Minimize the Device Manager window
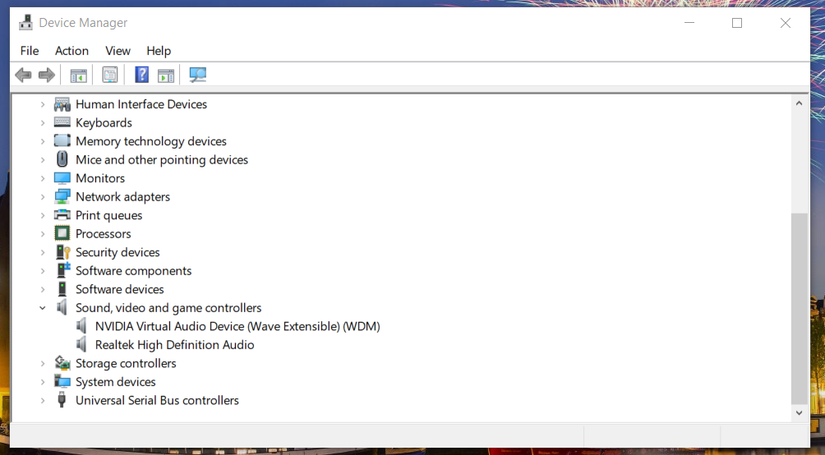The width and height of the screenshot is (825, 455). pyautogui.click(x=689, y=23)
